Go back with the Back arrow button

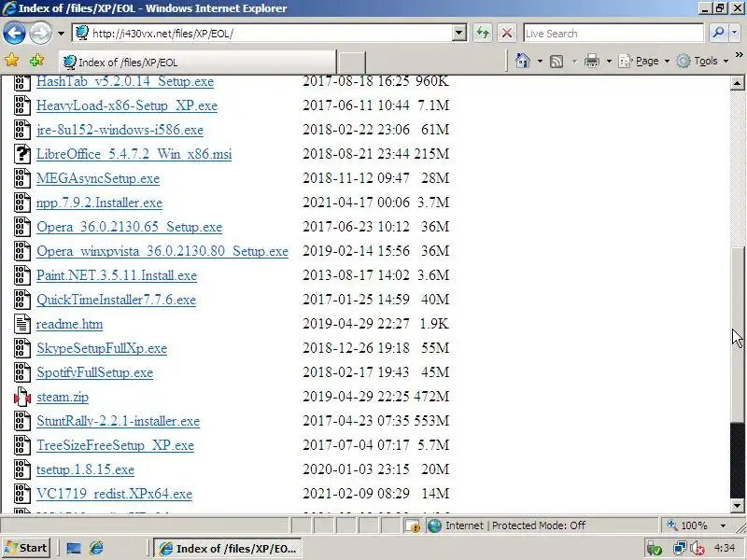tap(14, 34)
